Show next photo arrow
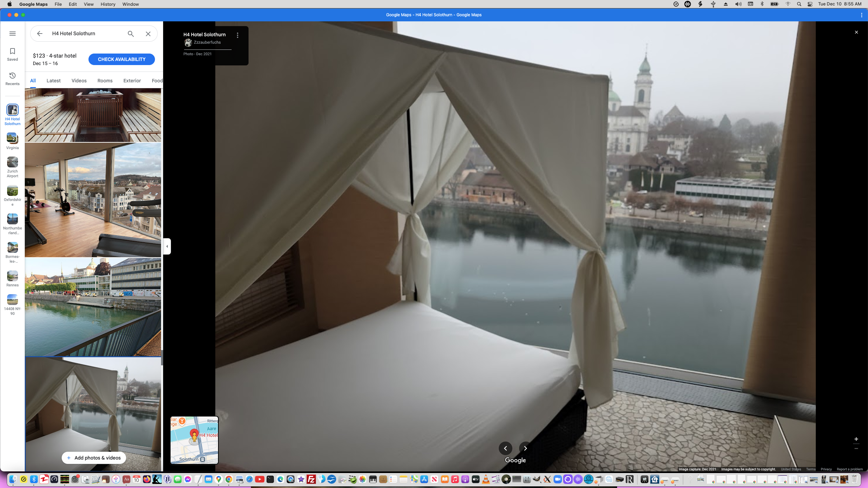This screenshot has width=868, height=488. pos(525,448)
